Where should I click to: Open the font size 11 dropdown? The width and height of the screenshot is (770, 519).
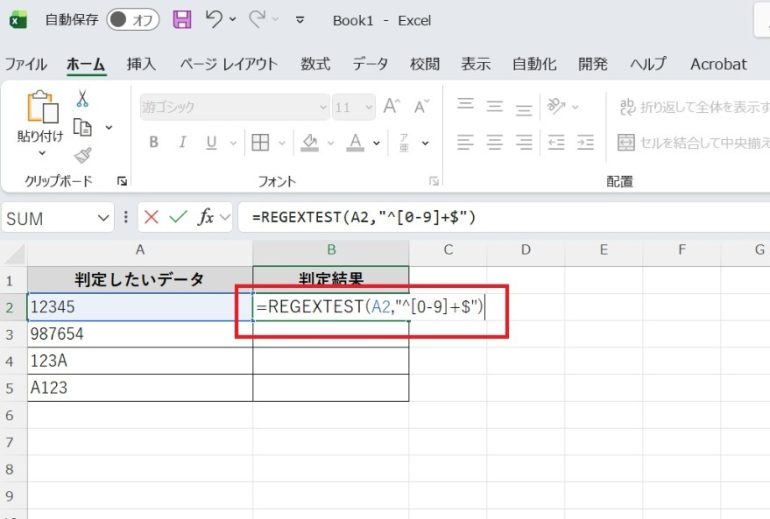(368, 107)
